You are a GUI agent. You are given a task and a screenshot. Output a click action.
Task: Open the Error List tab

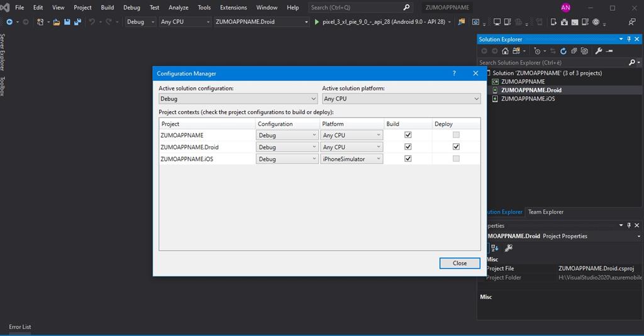(x=19, y=327)
